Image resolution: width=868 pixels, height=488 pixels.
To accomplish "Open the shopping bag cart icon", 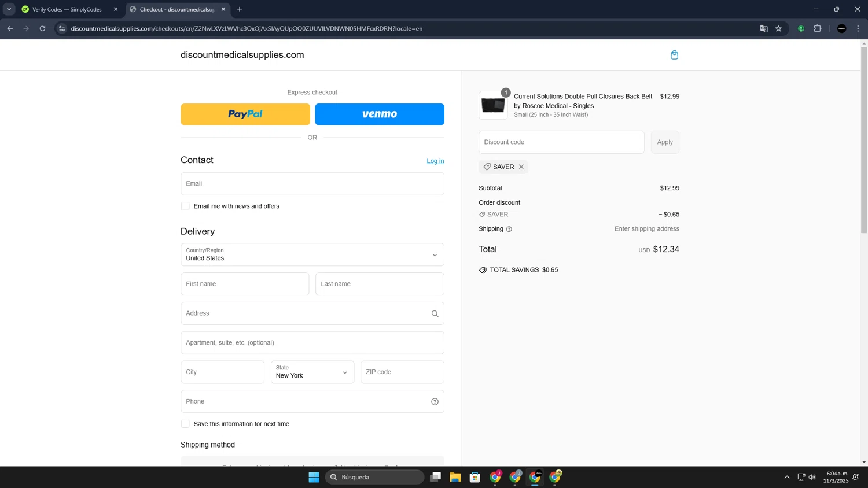I will pyautogui.click(x=674, y=55).
